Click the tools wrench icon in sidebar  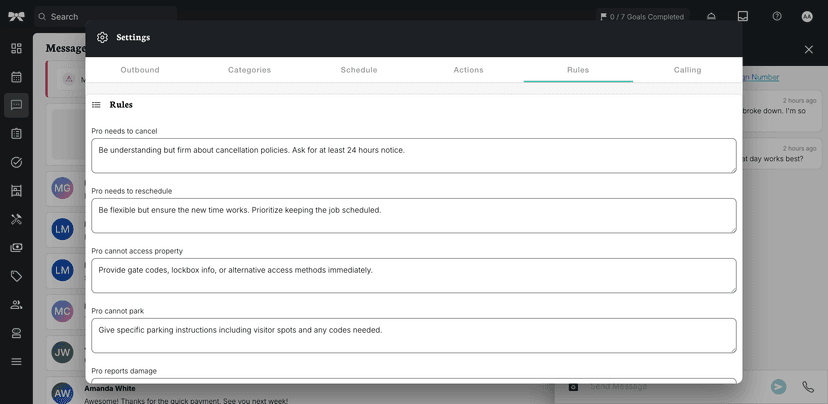(16, 219)
